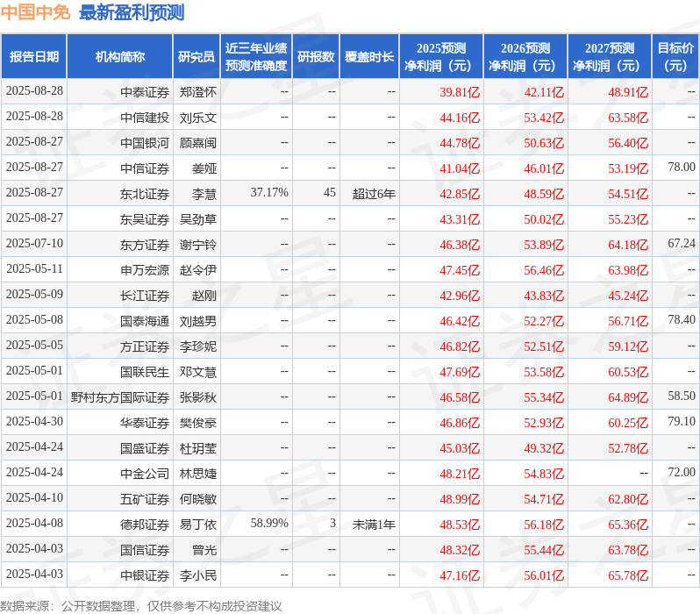Click coverage duration 超过6年
Image resolution: width=700 pixels, height=614 pixels.
coord(374,194)
